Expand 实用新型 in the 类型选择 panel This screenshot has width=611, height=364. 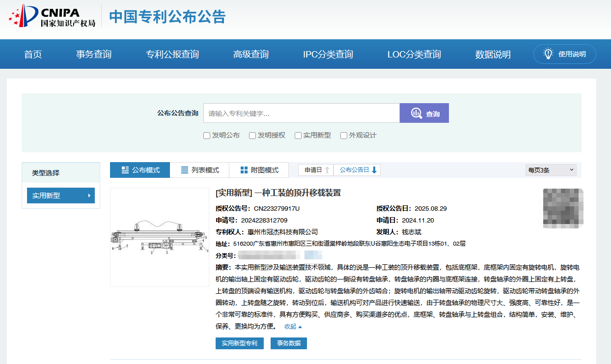[60, 195]
